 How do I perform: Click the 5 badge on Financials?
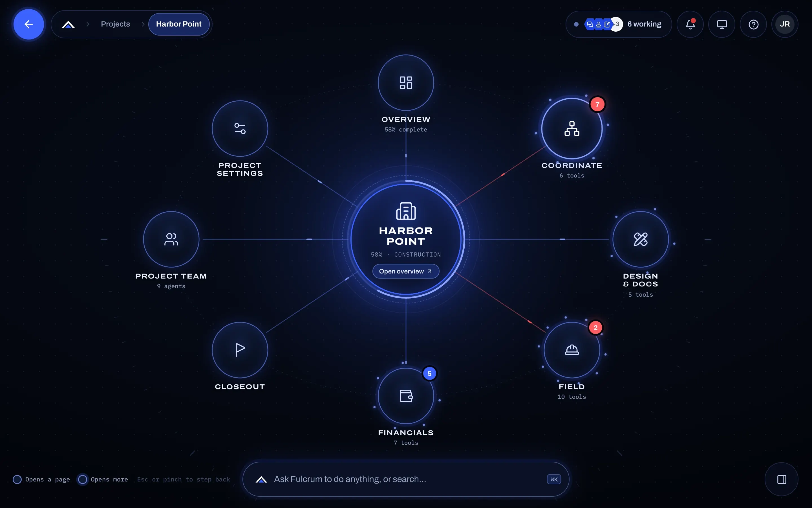coord(429,374)
